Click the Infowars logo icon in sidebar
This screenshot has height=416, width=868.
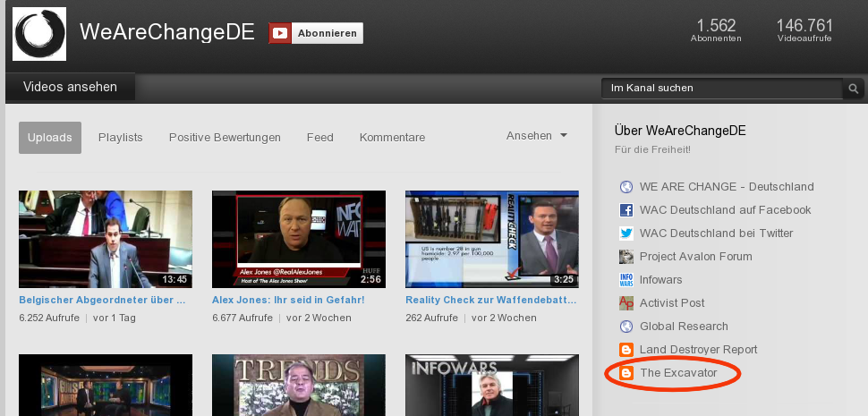point(626,280)
